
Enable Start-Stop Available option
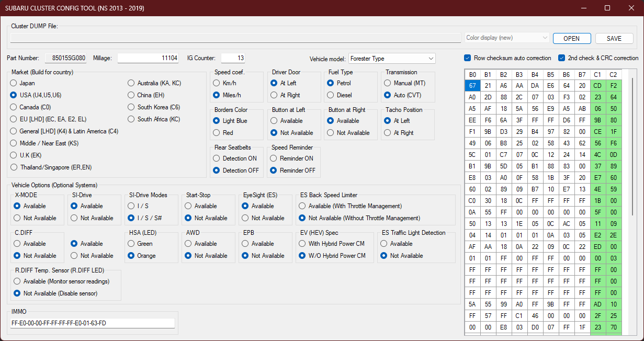pos(188,206)
